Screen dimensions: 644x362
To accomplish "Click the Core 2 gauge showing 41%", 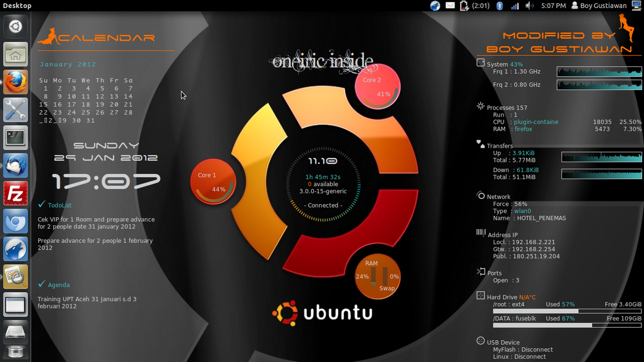I will pos(377,86).
